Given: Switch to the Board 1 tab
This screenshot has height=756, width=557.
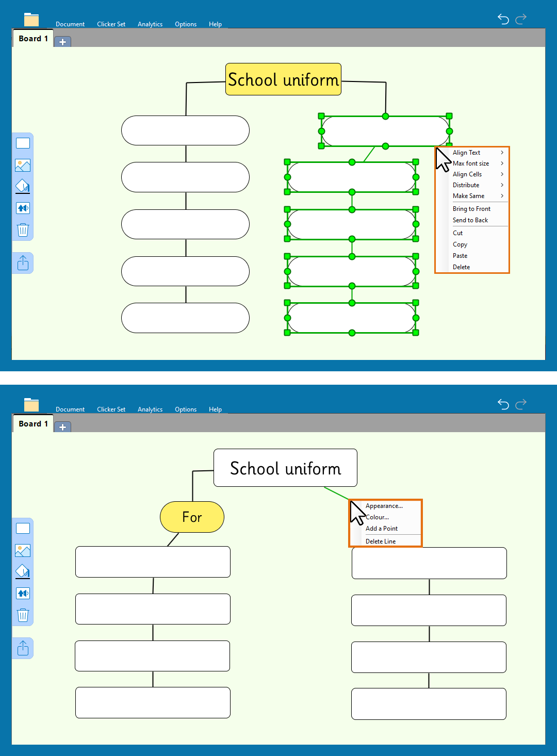Looking at the screenshot, I should 32,38.
